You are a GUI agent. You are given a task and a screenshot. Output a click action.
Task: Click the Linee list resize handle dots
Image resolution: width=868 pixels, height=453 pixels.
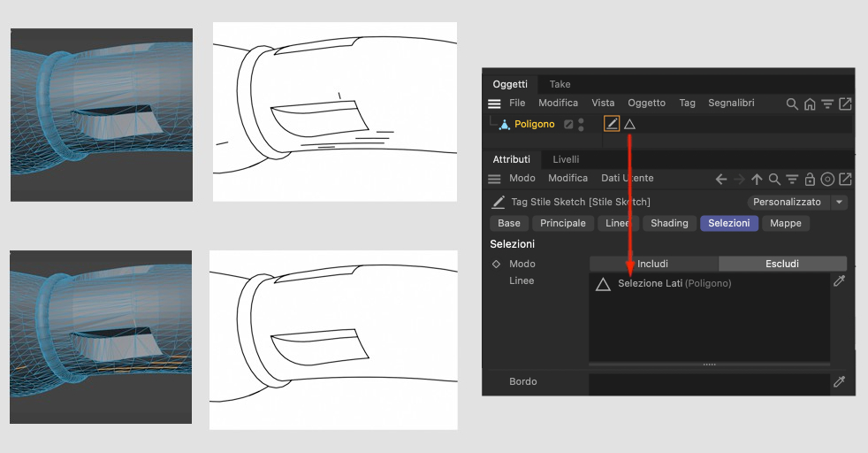[709, 365]
